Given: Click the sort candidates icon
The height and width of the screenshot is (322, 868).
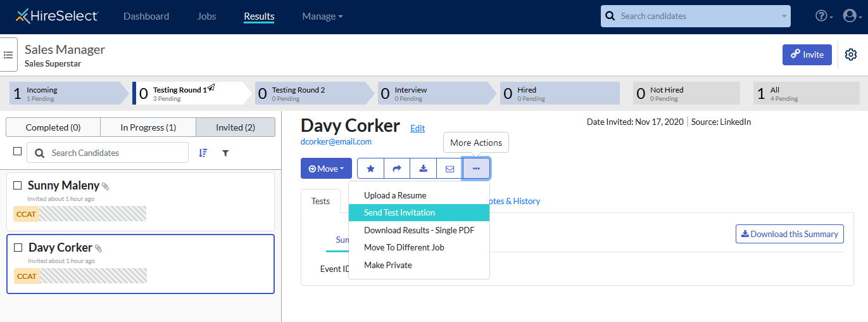Looking at the screenshot, I should (x=203, y=153).
